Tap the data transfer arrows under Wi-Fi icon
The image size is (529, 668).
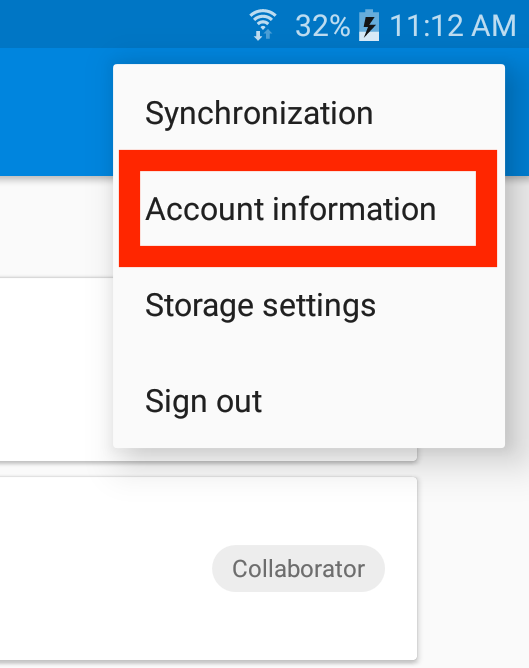point(263,34)
